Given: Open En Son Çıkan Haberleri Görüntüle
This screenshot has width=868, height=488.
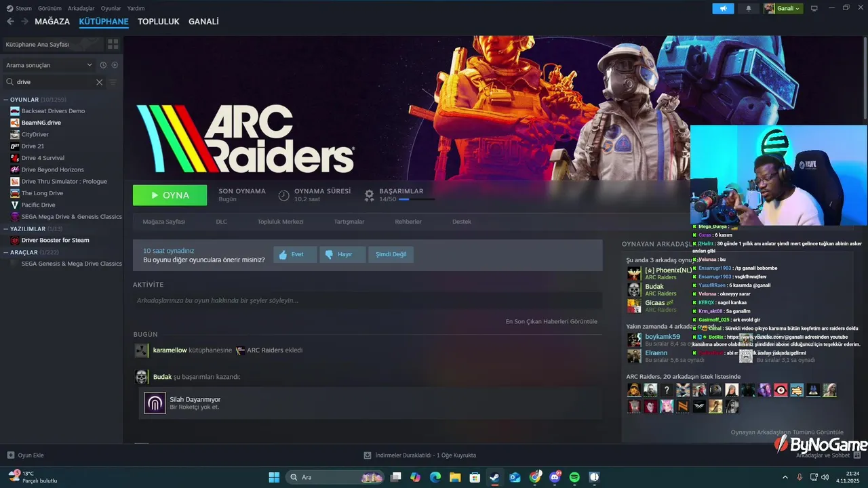Looking at the screenshot, I should click(551, 321).
